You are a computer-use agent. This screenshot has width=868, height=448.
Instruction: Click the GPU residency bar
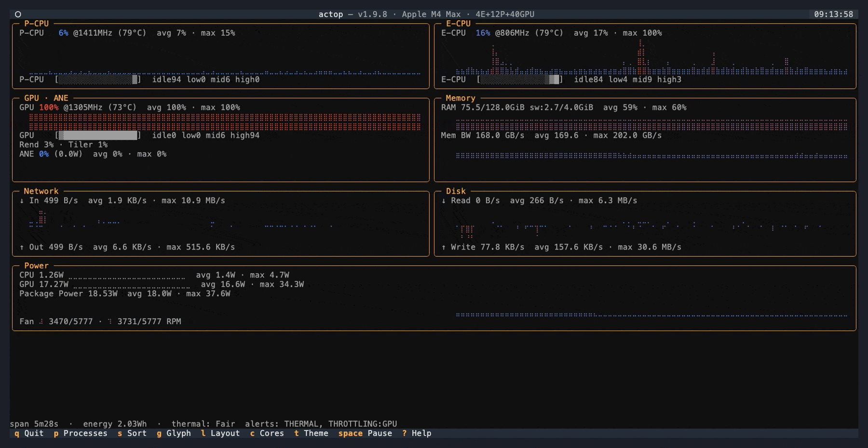tap(98, 135)
